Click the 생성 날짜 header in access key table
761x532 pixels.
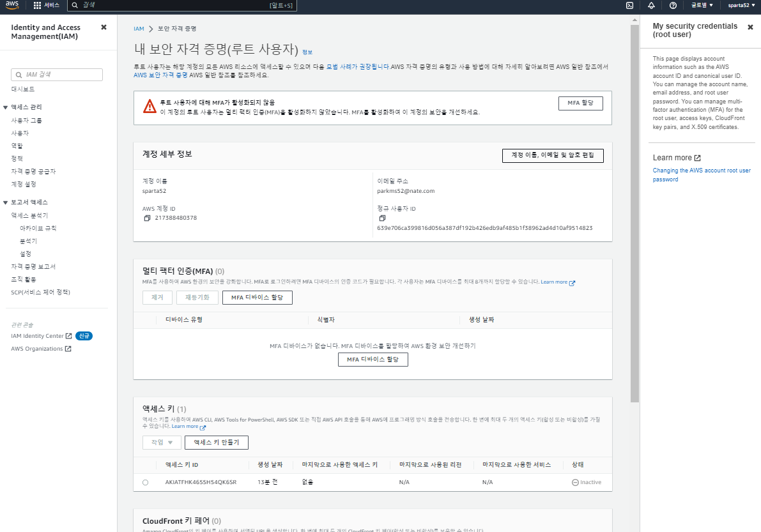pos(270,464)
